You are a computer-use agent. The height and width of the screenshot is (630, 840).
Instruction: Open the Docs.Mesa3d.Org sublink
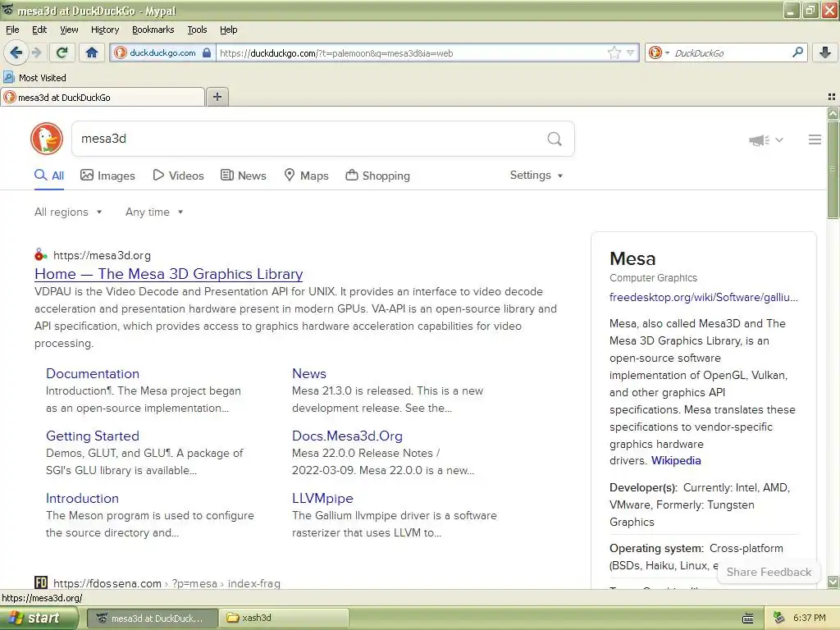tap(347, 436)
